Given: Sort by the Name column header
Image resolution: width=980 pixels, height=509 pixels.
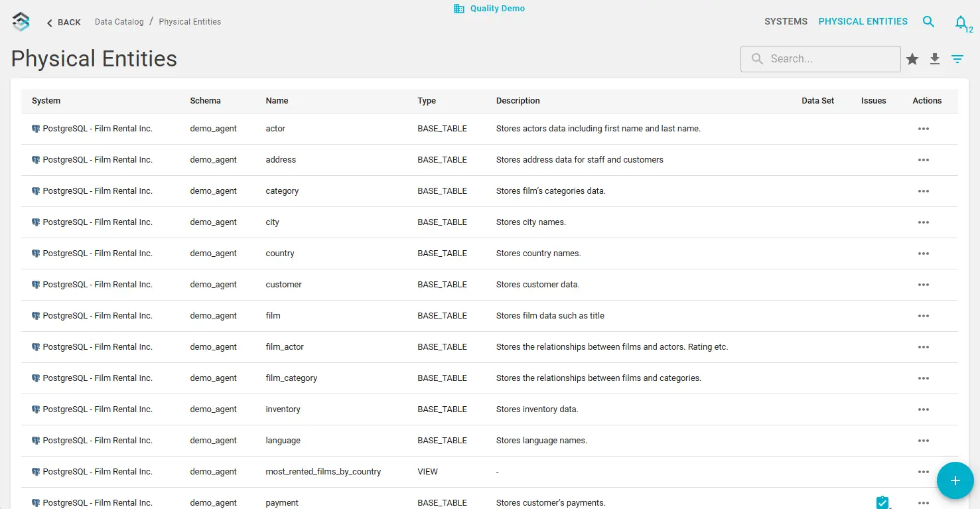Looking at the screenshot, I should (277, 101).
